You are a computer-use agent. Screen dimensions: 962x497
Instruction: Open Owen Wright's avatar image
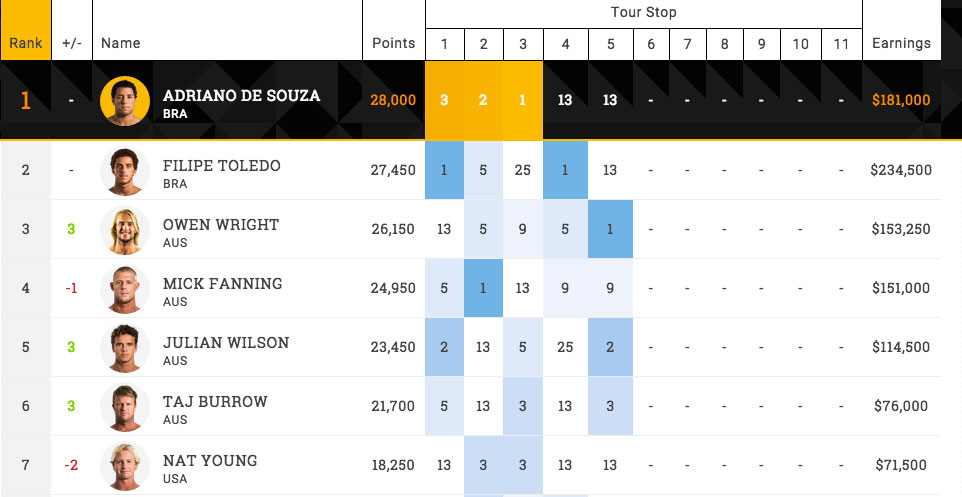click(125, 230)
